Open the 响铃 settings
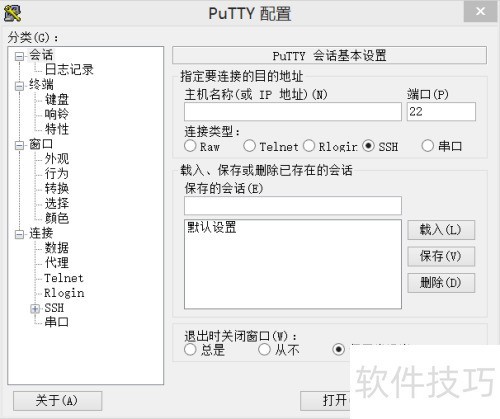The width and height of the screenshot is (500, 419). click(x=57, y=114)
